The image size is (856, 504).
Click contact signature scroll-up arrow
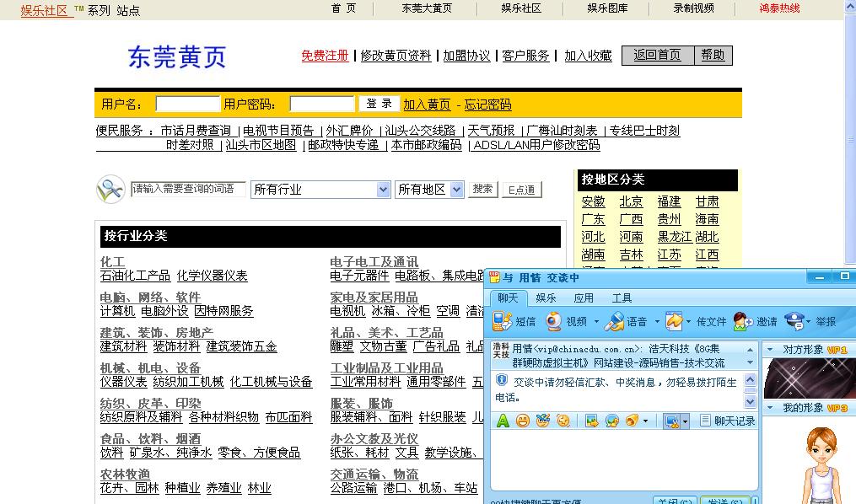(750, 349)
